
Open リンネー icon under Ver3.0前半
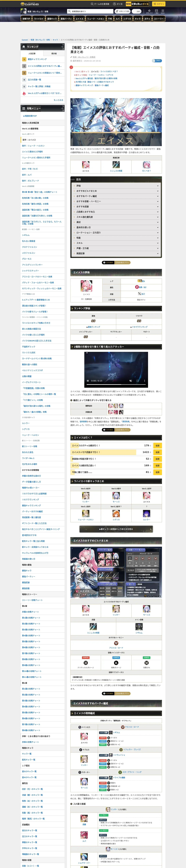[x=86, y=495]
